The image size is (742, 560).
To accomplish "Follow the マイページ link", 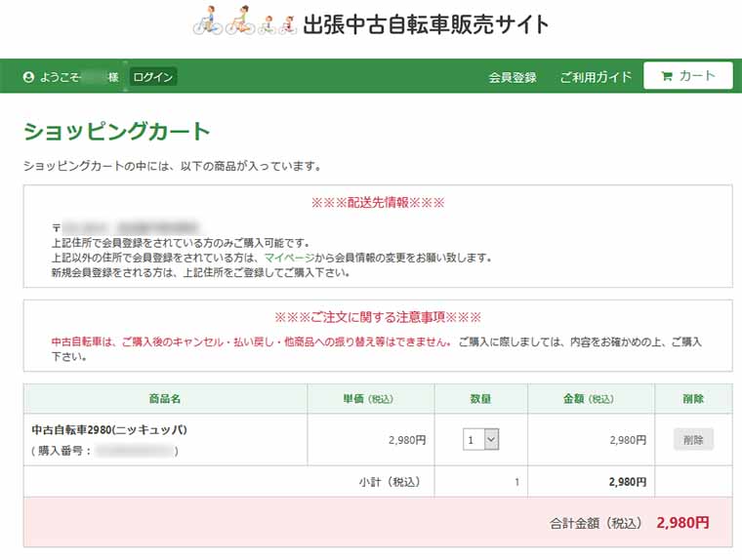I will [290, 258].
